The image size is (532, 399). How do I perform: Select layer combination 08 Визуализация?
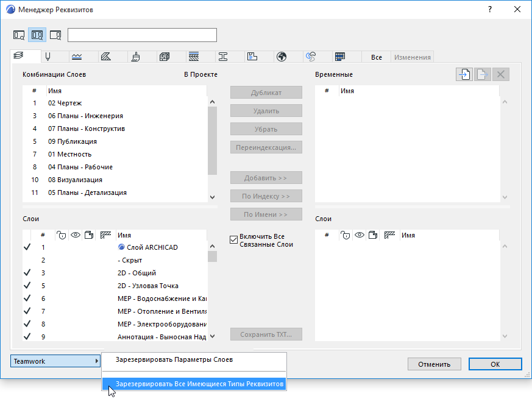point(115,180)
